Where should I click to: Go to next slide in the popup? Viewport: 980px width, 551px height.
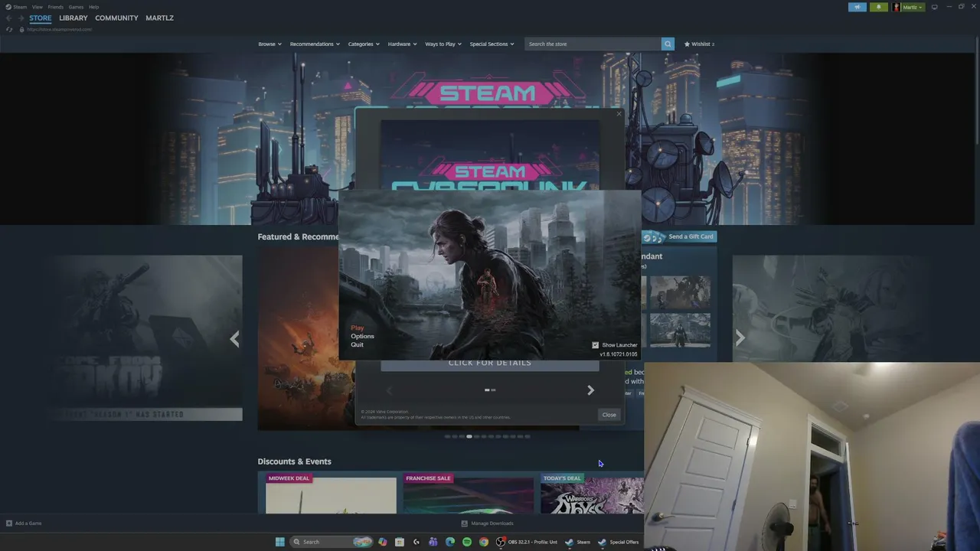pyautogui.click(x=590, y=390)
